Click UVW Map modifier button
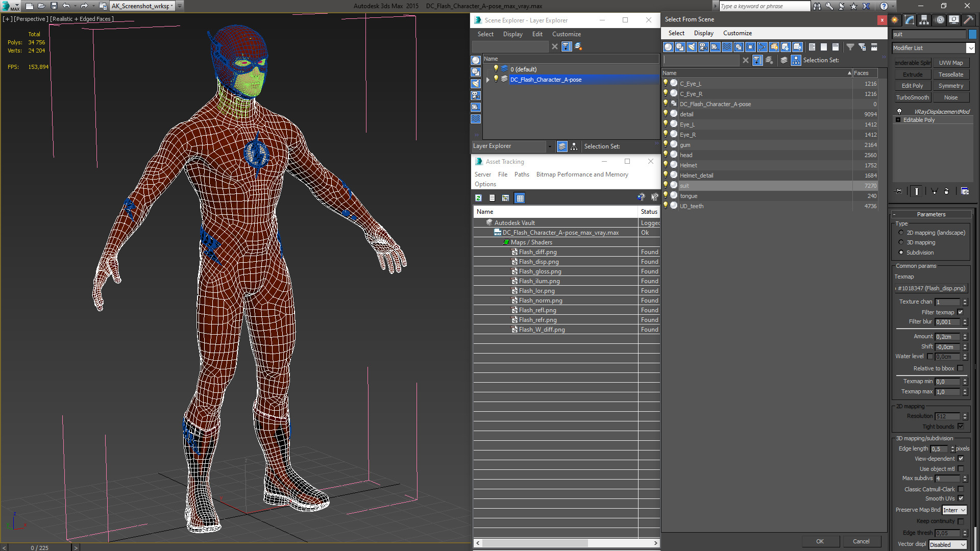This screenshot has height=551, width=980. (x=951, y=63)
